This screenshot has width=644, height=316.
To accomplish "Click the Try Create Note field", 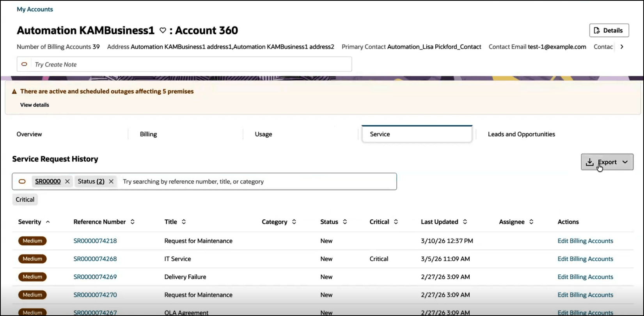I will coord(184,64).
